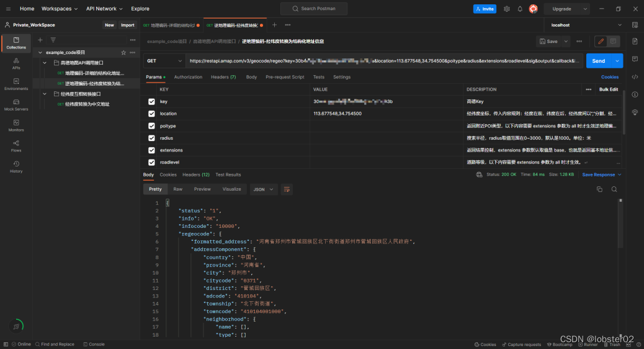Open Find and Replace in status bar
This screenshot has width=644, height=349.
pos(55,345)
